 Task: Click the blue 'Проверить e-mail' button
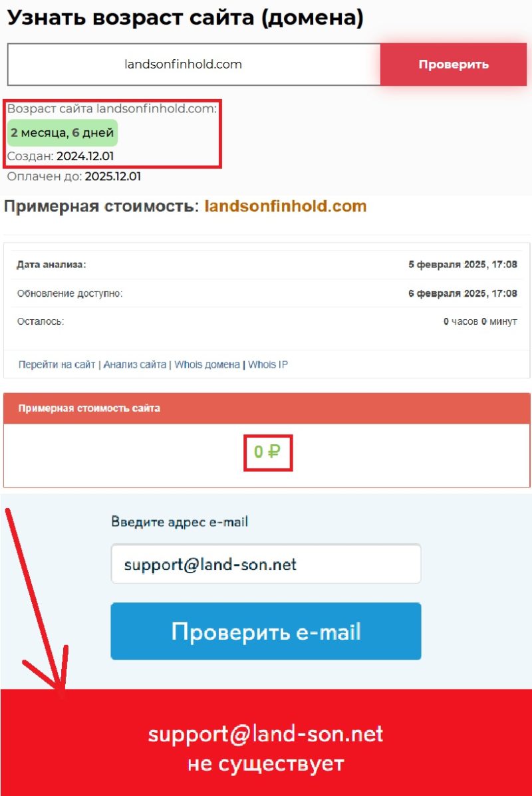(x=266, y=631)
